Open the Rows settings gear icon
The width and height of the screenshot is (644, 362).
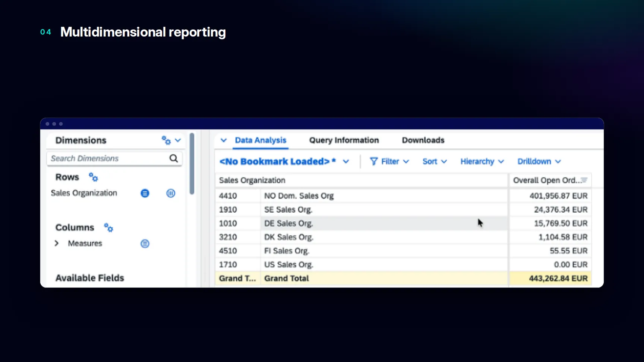click(93, 177)
